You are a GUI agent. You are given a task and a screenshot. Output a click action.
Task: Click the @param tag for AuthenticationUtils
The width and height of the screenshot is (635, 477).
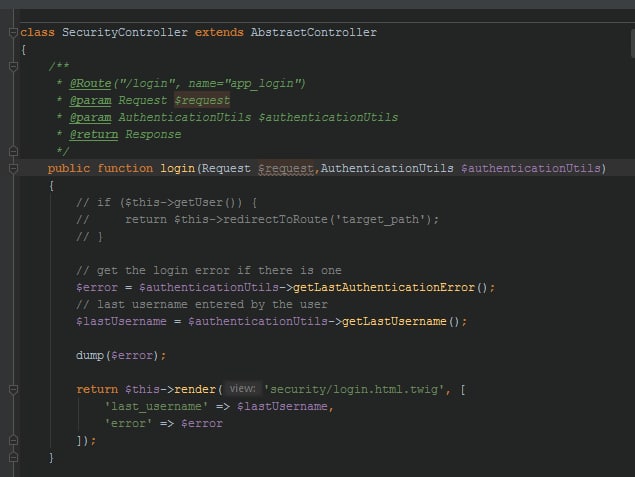point(90,117)
